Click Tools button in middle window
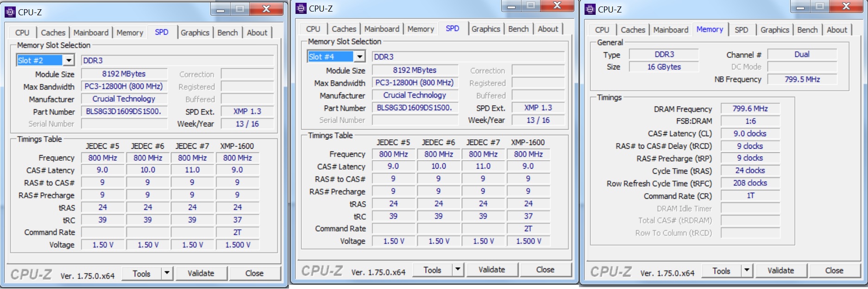 433,270
